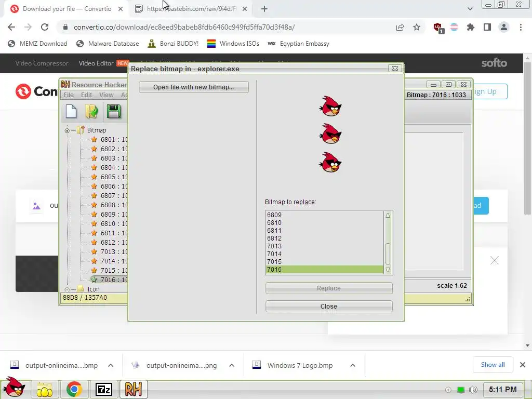Toggle Chrome side panel icon

coord(487,28)
